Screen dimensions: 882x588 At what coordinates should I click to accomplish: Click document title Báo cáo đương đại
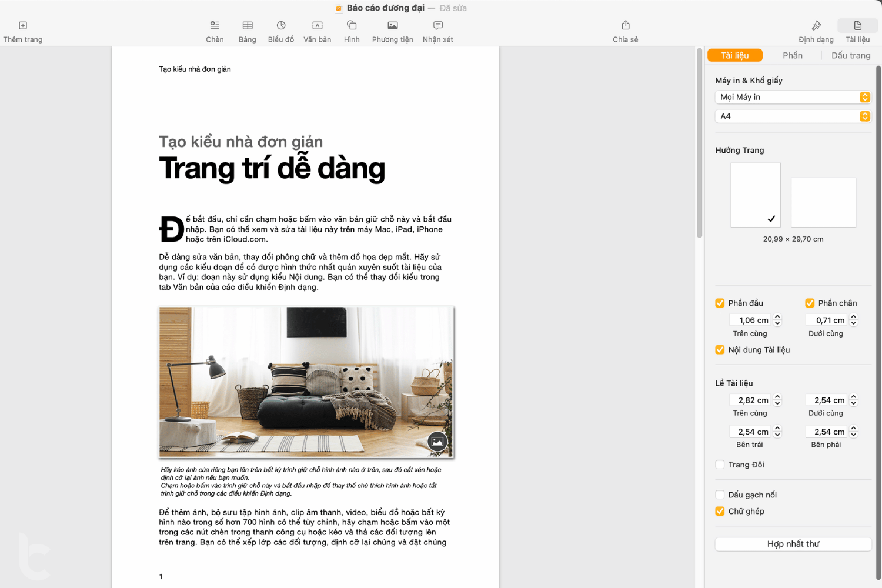pos(386,8)
